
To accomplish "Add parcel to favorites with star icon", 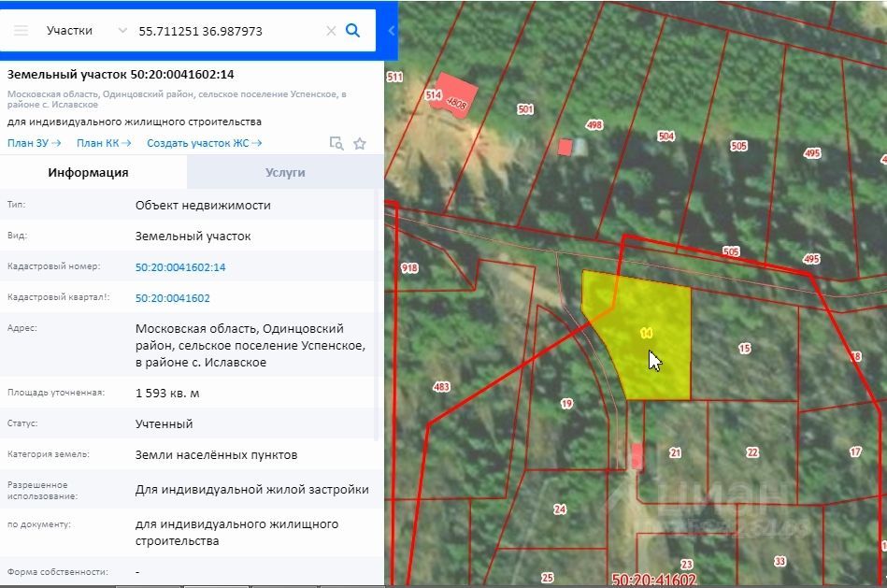I will click(x=360, y=143).
